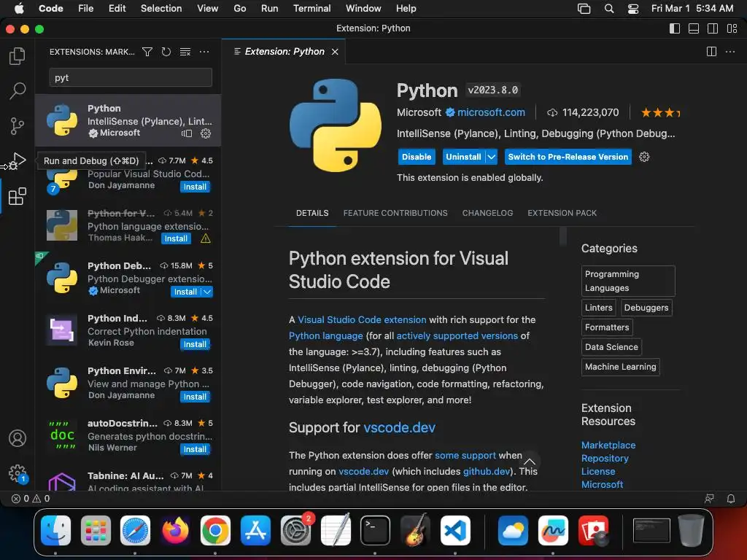
Task: Install Python Environment Manager by Don Jayamanne
Action: (x=195, y=397)
